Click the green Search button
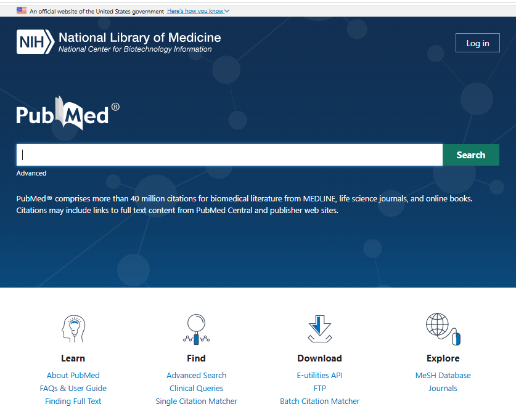The width and height of the screenshot is (516, 420). (x=471, y=155)
